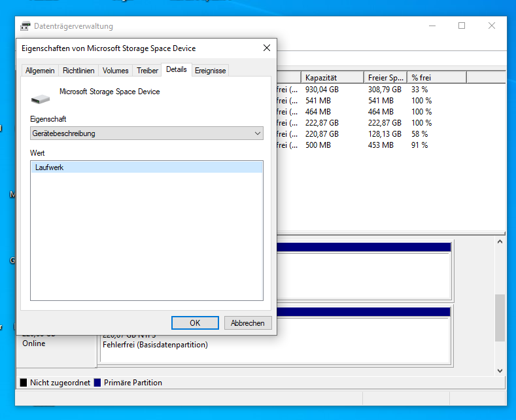Sort by the Kapazität column header
Image resolution: width=516 pixels, height=420 pixels.
(332, 78)
